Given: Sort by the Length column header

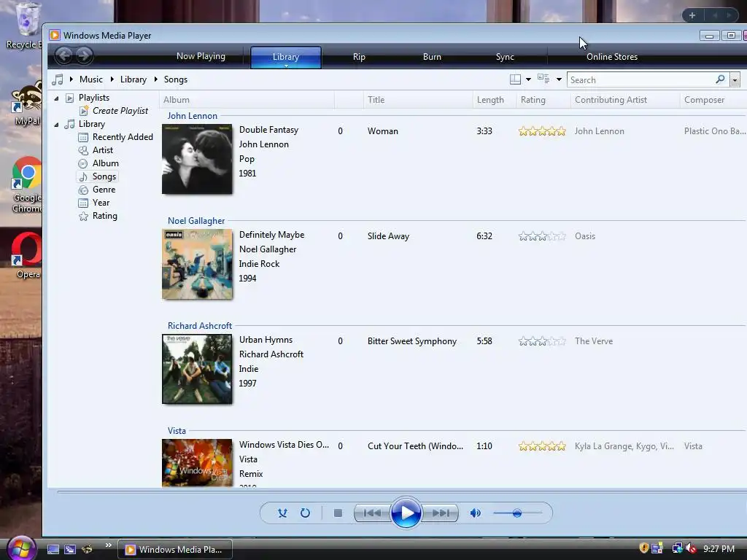Looking at the screenshot, I should [495, 99].
